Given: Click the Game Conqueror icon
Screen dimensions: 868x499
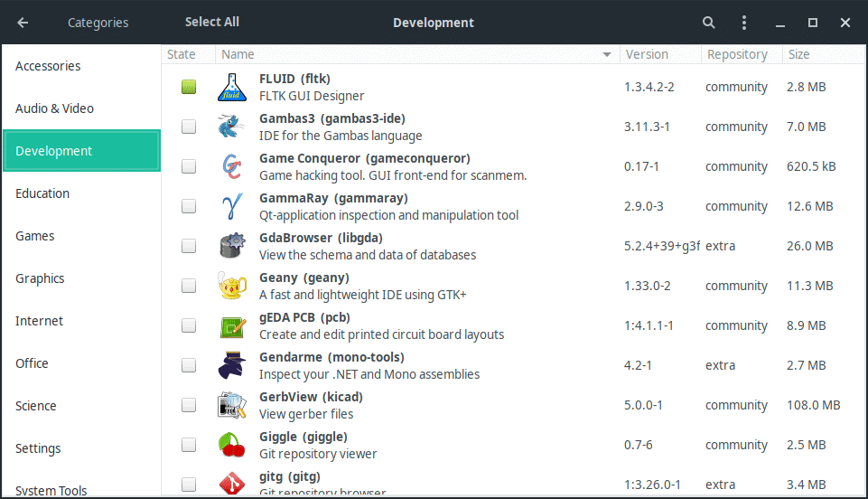Looking at the screenshot, I should point(232,166).
